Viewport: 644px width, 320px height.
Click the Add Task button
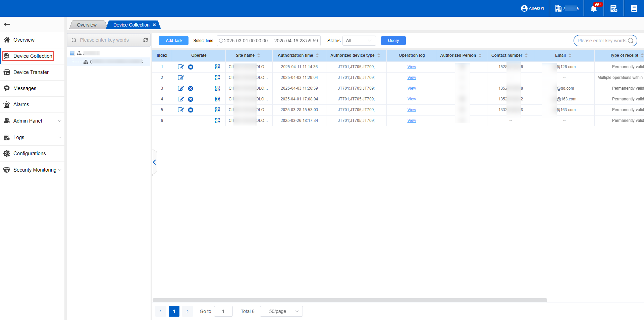[x=174, y=41]
